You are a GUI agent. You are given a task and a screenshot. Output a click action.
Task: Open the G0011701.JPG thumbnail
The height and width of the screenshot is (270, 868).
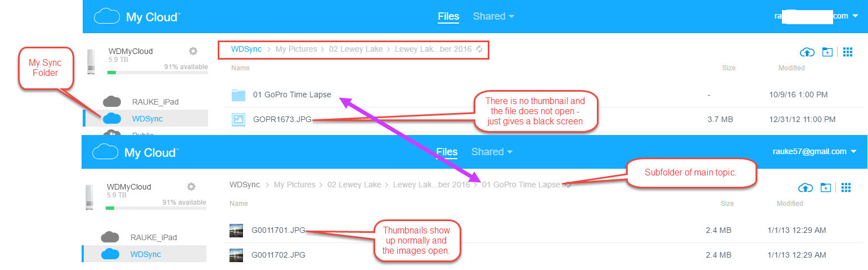click(236, 230)
